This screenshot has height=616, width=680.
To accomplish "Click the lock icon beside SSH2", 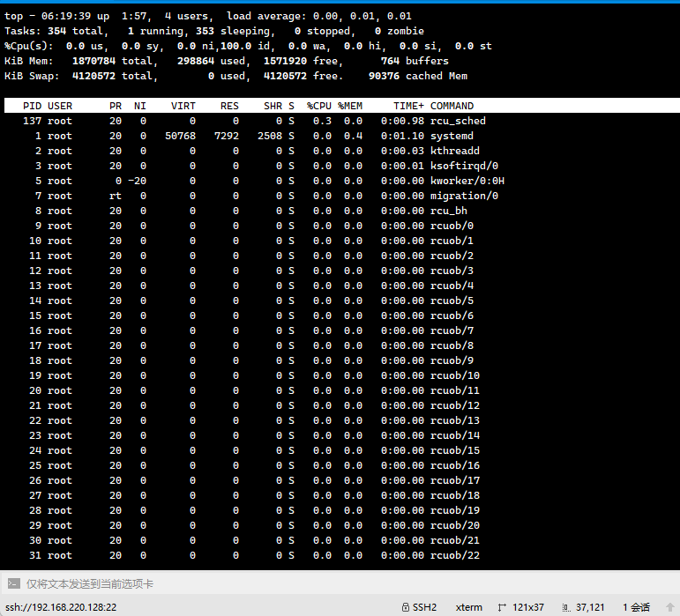I will [405, 607].
